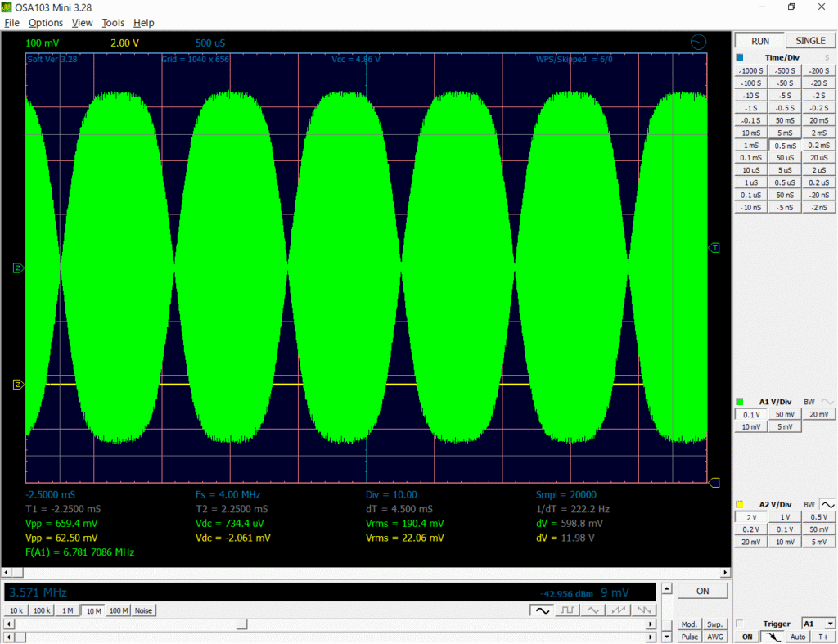This screenshot has height=644, width=838.
Task: Select the square waveform generator icon
Action: tap(567, 610)
